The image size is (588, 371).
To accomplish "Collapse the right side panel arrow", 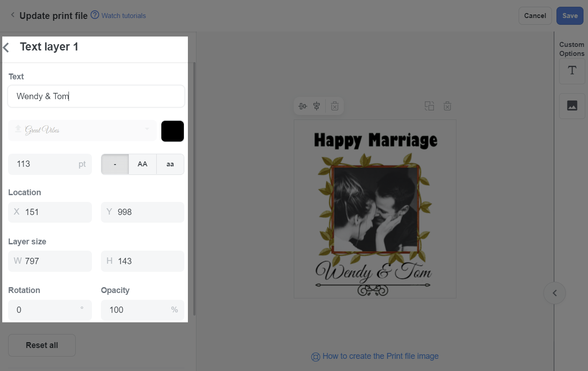I will [x=555, y=293].
